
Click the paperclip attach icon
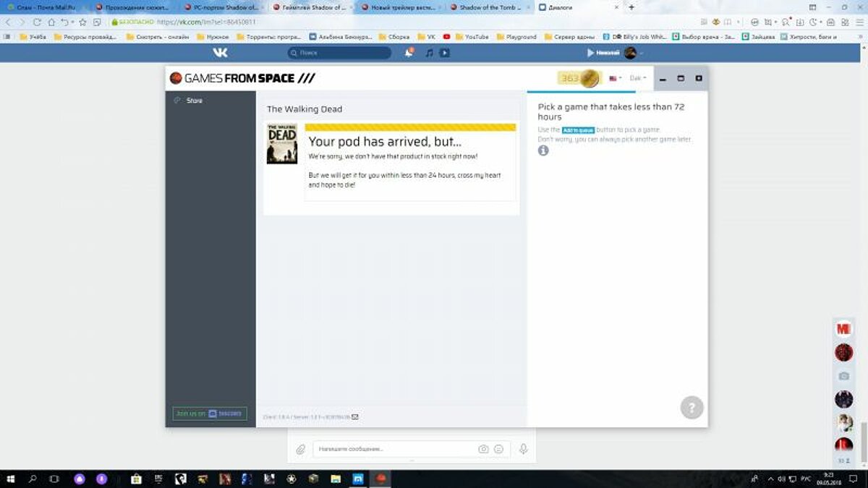click(x=301, y=449)
